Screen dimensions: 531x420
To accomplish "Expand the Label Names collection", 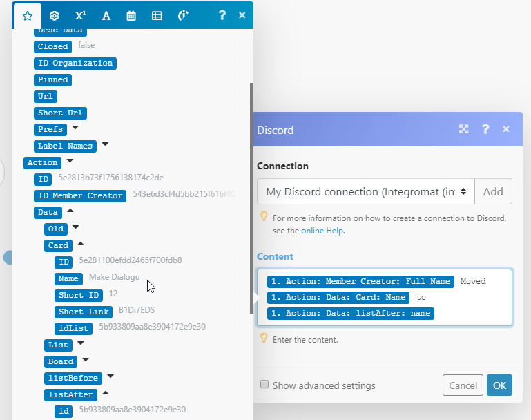I will [x=105, y=144].
